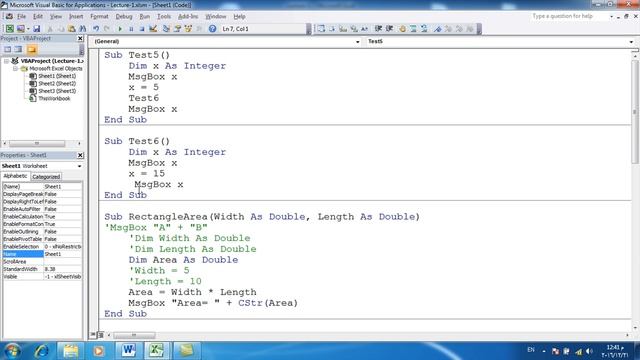The width and height of the screenshot is (640, 360).
Task: Open the Debug menu
Action: point(124,16)
